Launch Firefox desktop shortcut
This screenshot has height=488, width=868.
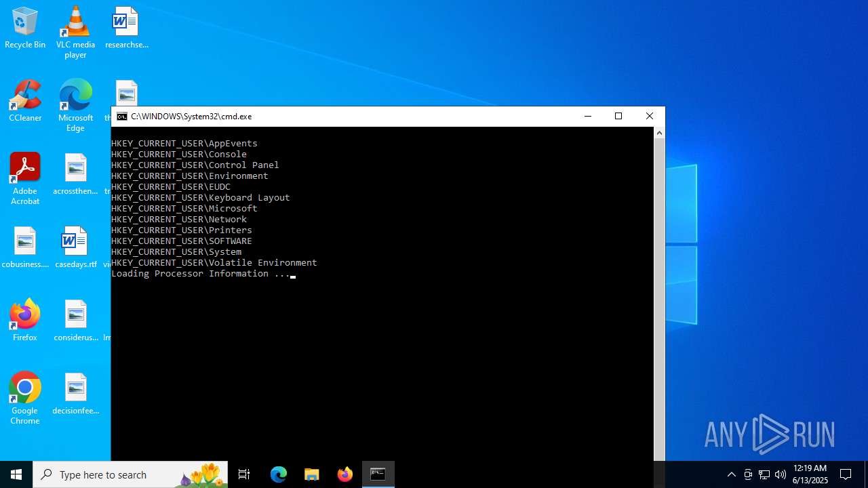[x=25, y=321]
